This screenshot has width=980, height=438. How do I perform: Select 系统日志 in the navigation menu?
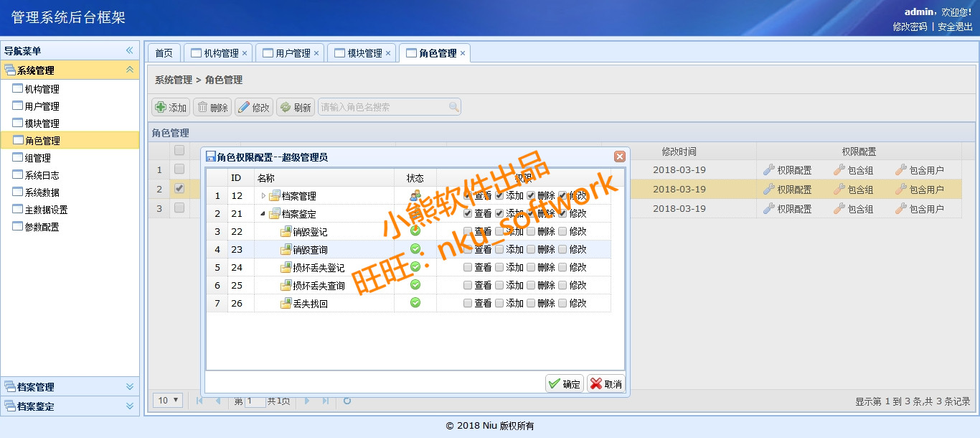[42, 175]
